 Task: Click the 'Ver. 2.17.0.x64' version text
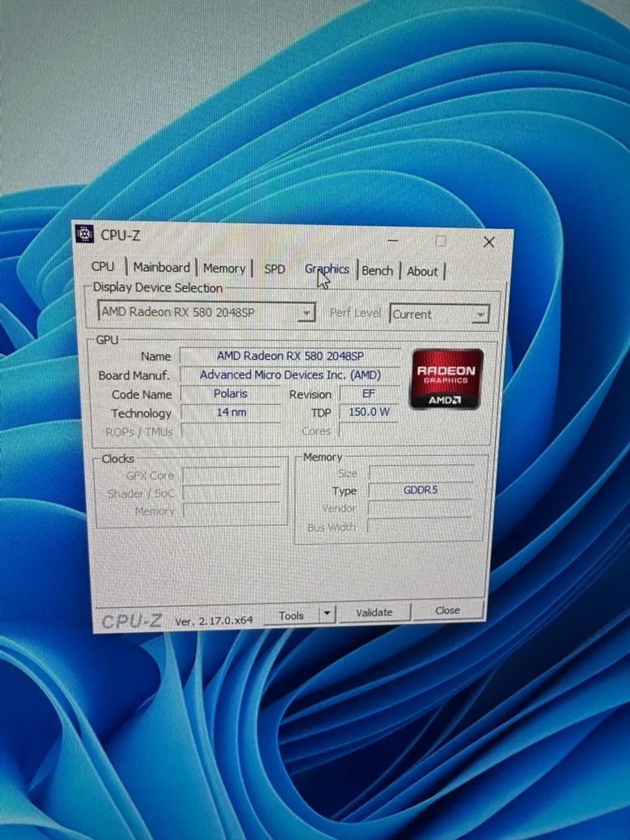coord(214,620)
